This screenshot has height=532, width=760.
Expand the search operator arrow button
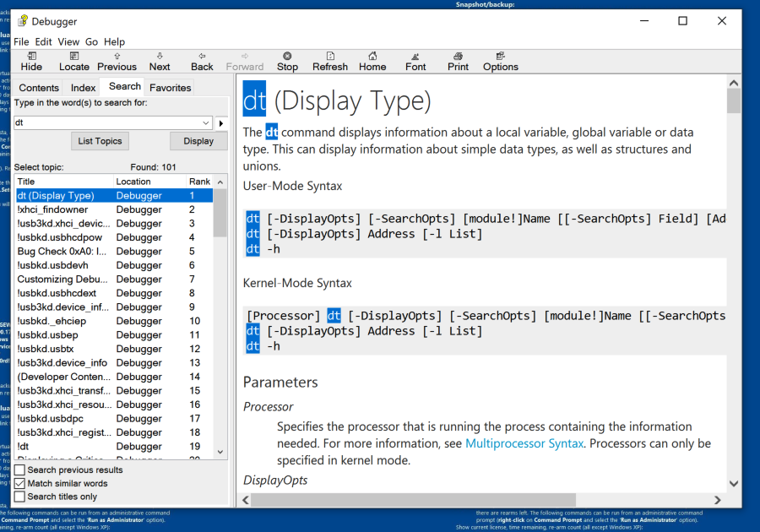tap(221, 122)
